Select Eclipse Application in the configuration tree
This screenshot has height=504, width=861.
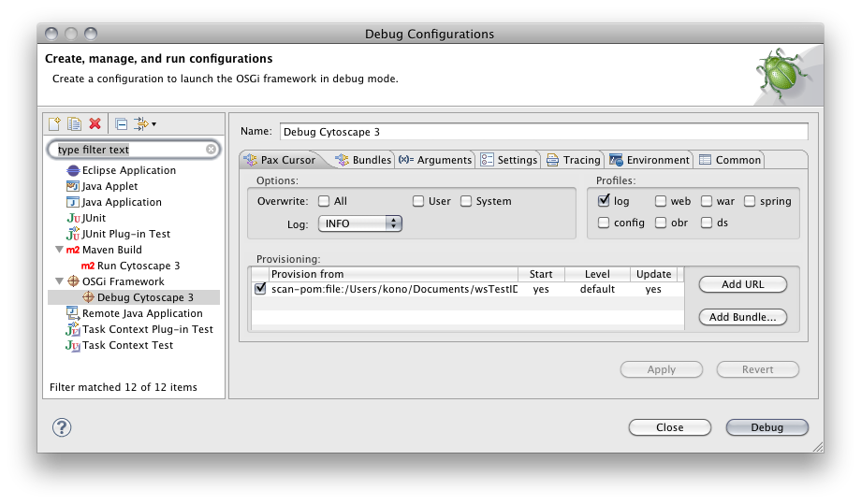(x=128, y=170)
